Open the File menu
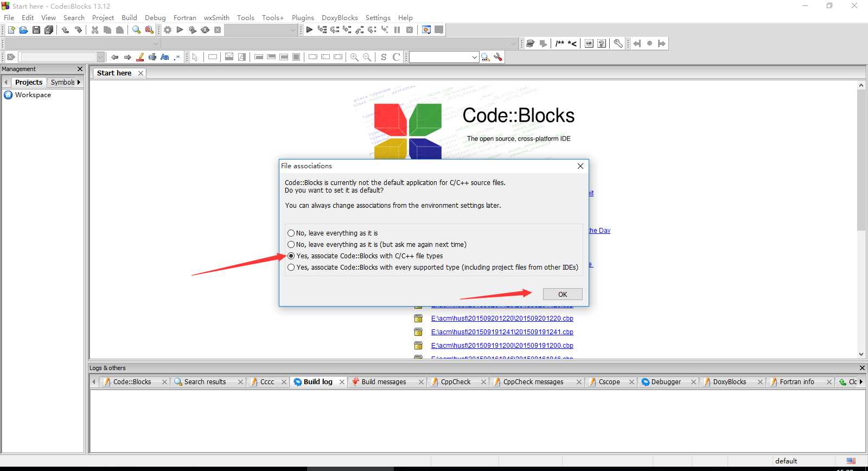 pos(9,17)
